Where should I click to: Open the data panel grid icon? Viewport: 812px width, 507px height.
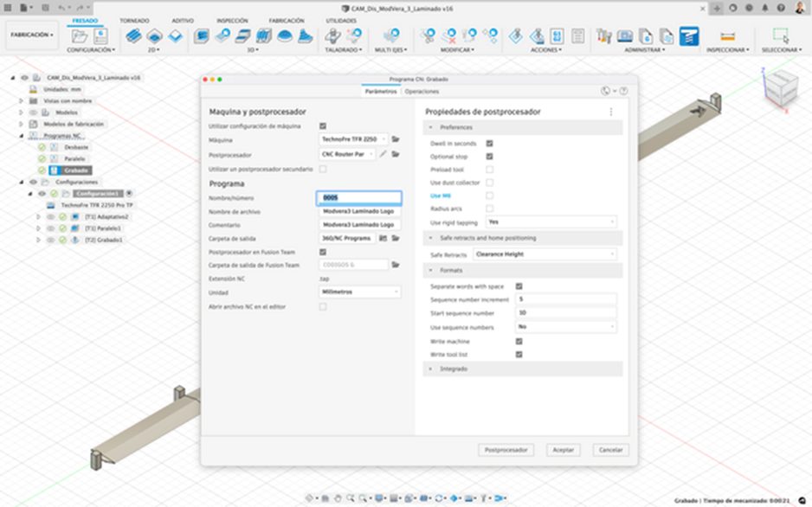(x=8, y=8)
